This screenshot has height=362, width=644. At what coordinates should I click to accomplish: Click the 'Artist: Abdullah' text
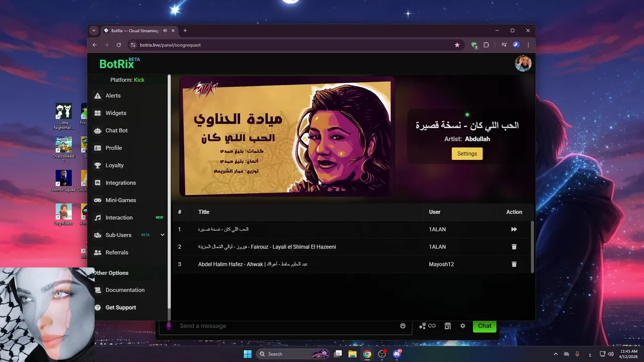467,139
